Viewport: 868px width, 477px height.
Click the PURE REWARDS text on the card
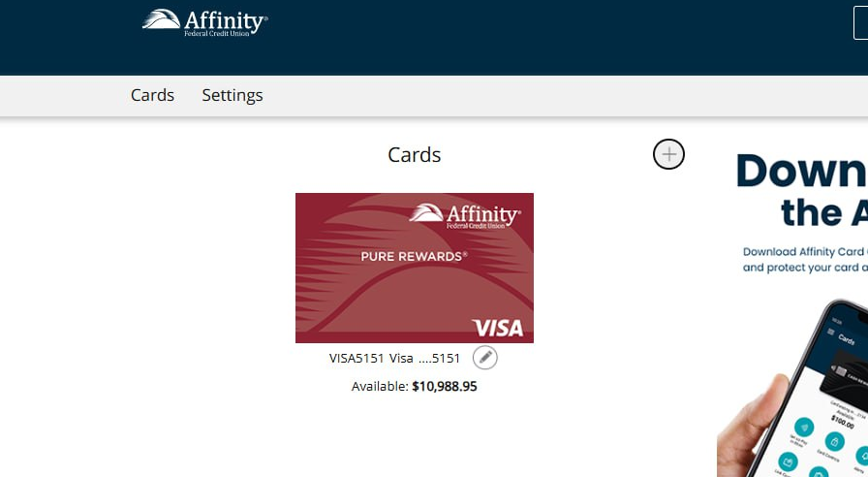click(414, 257)
